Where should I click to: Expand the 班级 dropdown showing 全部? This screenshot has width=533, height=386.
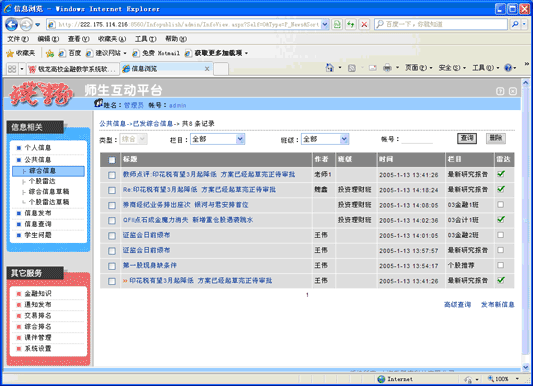[325, 139]
